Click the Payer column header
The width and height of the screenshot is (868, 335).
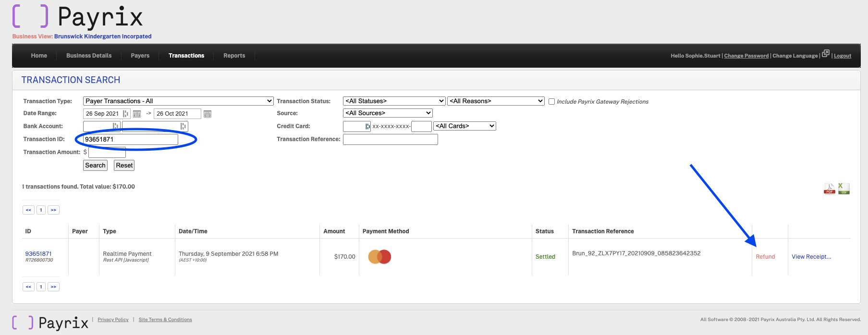coord(80,231)
